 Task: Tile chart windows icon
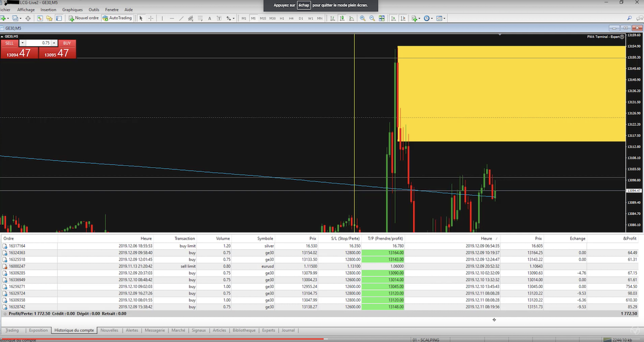coord(382,18)
